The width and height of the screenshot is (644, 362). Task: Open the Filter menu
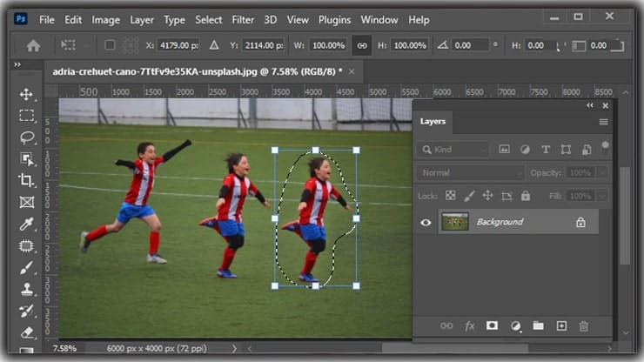coord(243,20)
